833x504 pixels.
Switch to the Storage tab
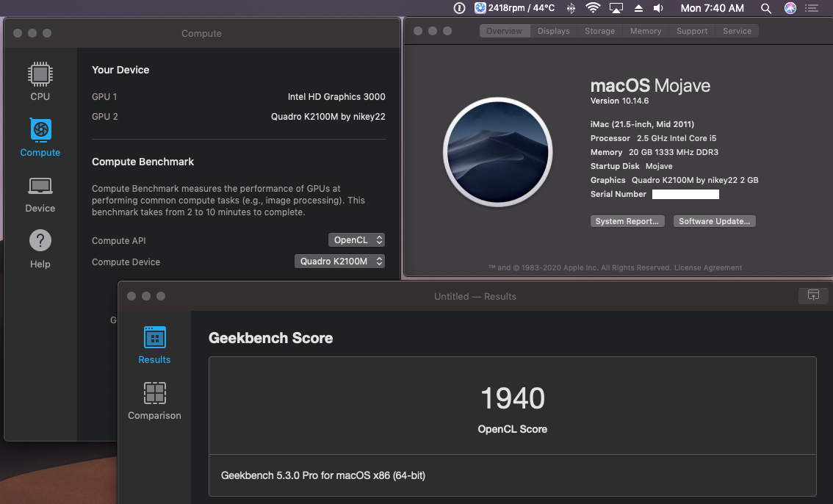pos(600,31)
